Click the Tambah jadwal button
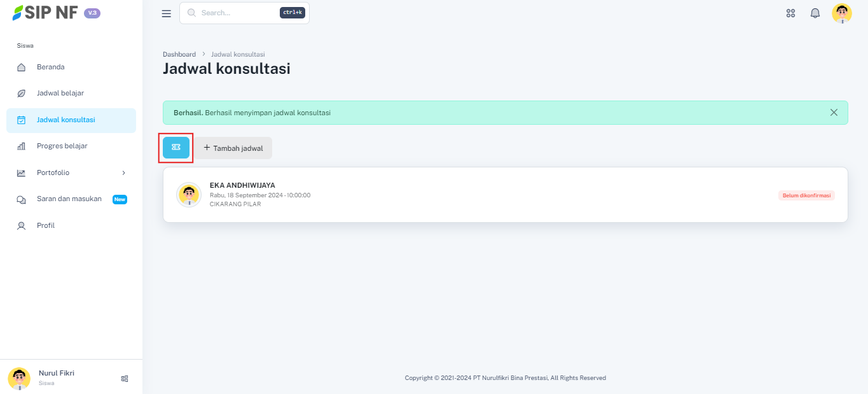This screenshot has height=394, width=868. [233, 148]
